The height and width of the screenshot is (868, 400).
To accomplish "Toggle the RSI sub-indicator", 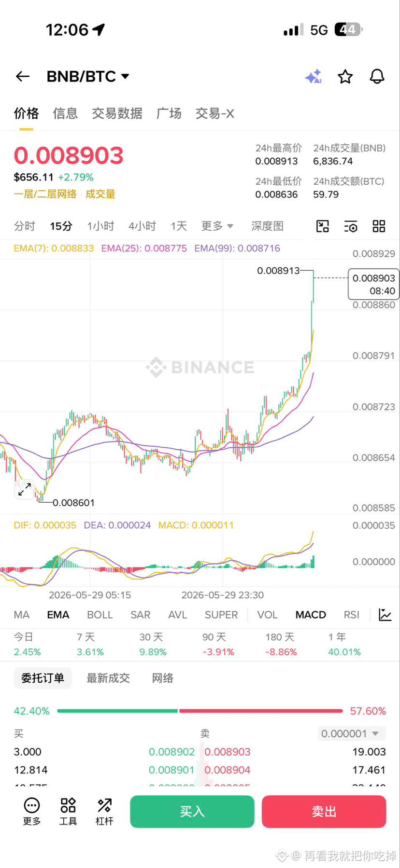I will click(352, 615).
